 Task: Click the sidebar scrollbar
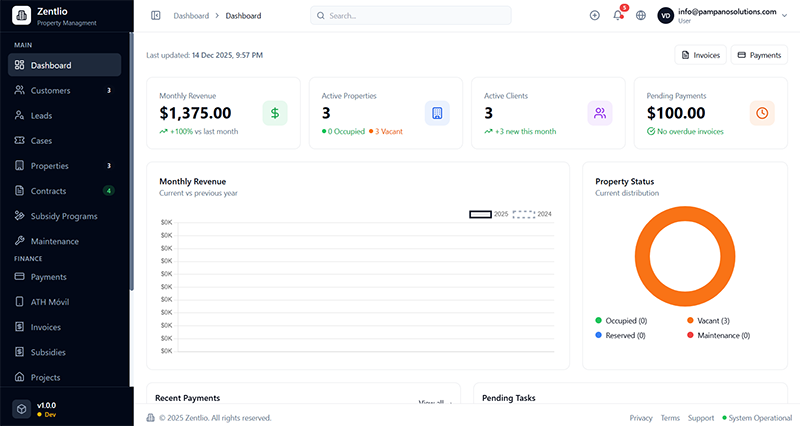[132, 161]
